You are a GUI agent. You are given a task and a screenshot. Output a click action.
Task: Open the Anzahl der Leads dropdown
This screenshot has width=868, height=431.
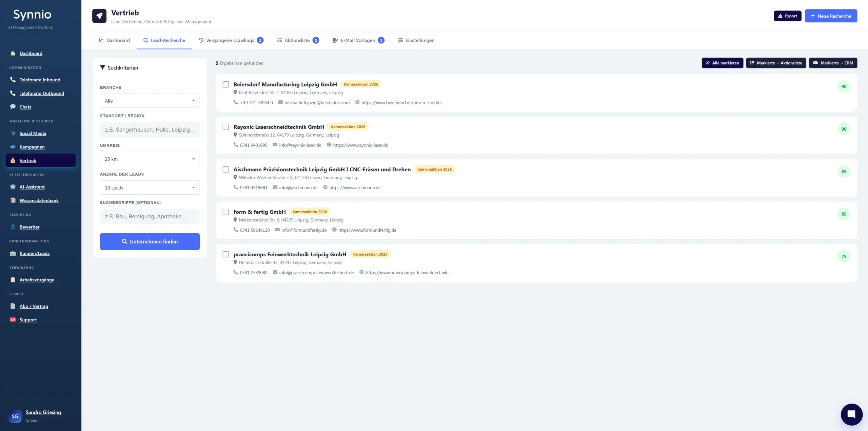point(150,188)
